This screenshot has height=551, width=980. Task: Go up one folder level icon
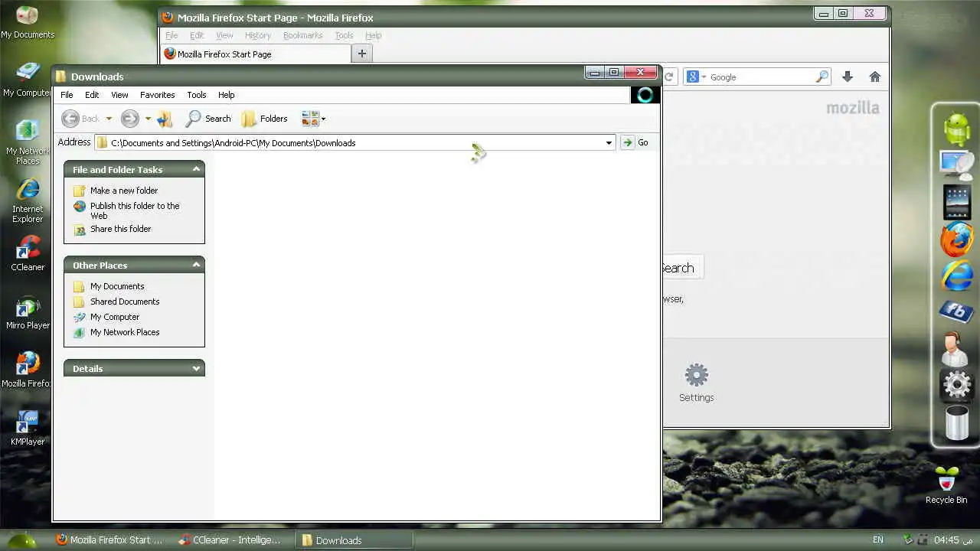(x=165, y=119)
